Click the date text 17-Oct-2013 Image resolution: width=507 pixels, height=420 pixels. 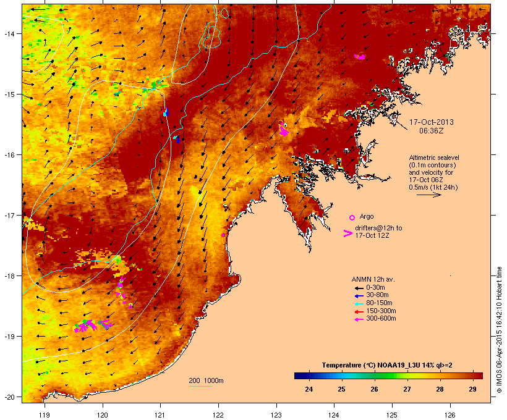tap(432, 122)
